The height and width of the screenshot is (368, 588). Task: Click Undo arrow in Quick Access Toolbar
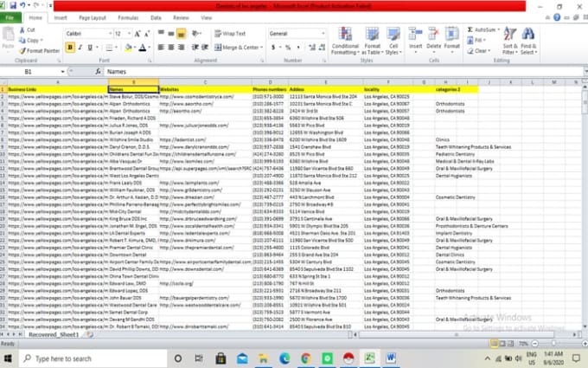tap(22, 5)
